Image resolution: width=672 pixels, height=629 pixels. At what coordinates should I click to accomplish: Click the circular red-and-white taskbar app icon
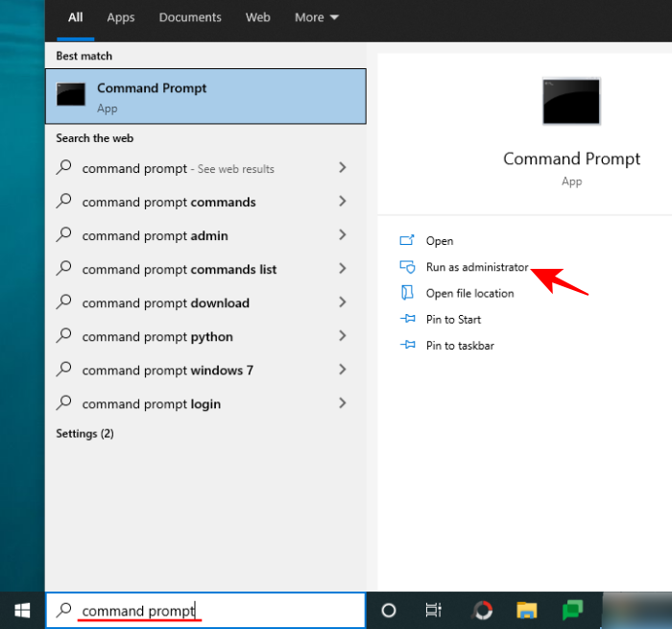point(483,610)
